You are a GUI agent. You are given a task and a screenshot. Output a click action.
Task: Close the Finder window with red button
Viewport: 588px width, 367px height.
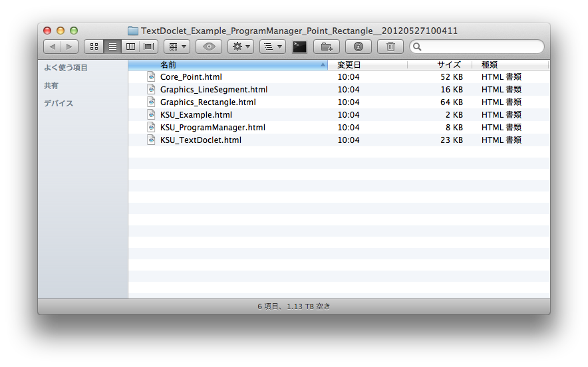pos(47,31)
